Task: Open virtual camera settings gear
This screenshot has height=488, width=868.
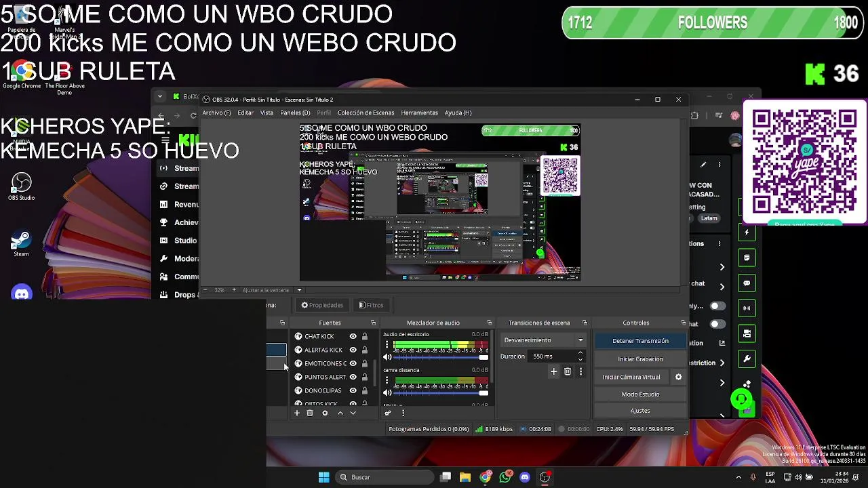Action: tap(678, 377)
